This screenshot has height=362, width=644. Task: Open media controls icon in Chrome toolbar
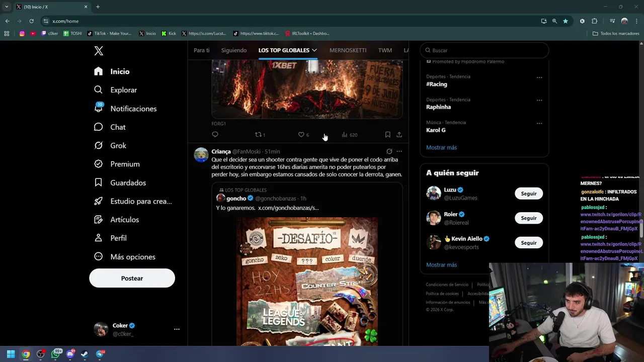tap(612, 21)
